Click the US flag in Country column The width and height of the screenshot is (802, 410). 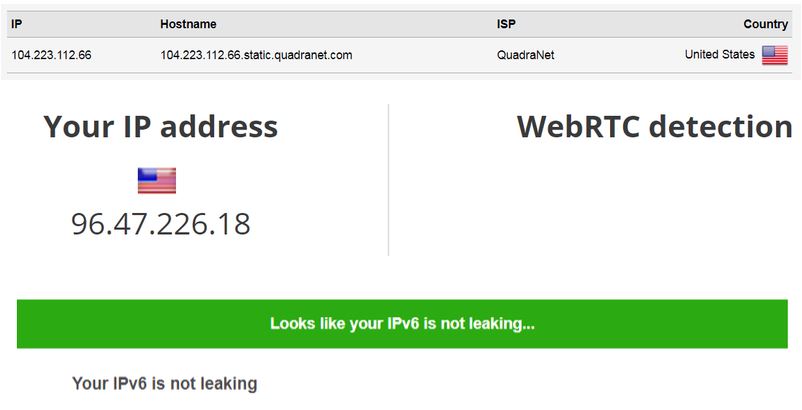click(x=774, y=55)
